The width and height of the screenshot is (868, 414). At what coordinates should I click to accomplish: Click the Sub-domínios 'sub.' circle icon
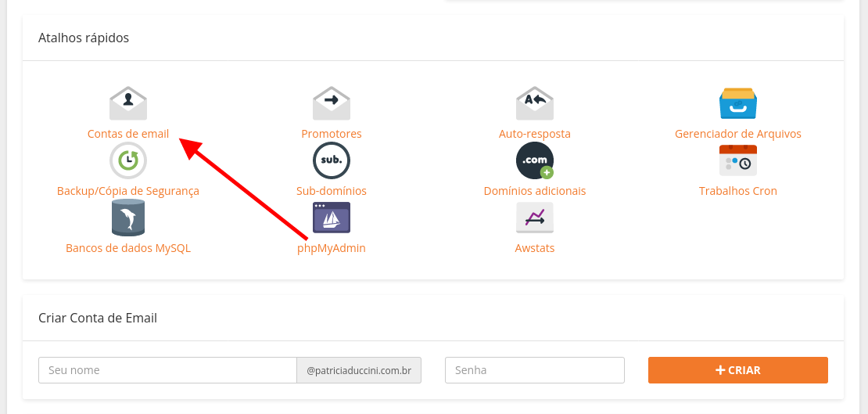tap(332, 160)
